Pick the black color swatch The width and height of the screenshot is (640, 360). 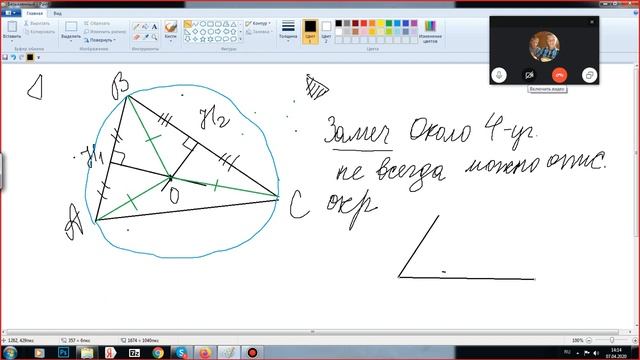pos(339,23)
